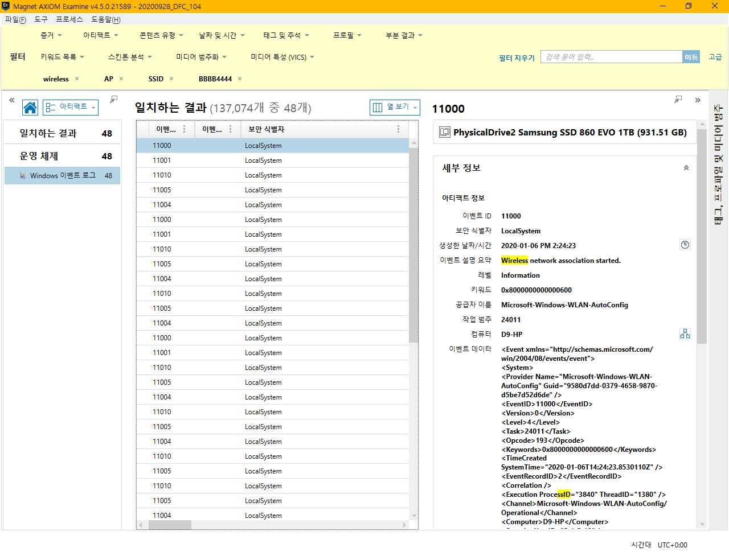Click results table vertical scrollbar
729x560 pixels.
coord(413,245)
